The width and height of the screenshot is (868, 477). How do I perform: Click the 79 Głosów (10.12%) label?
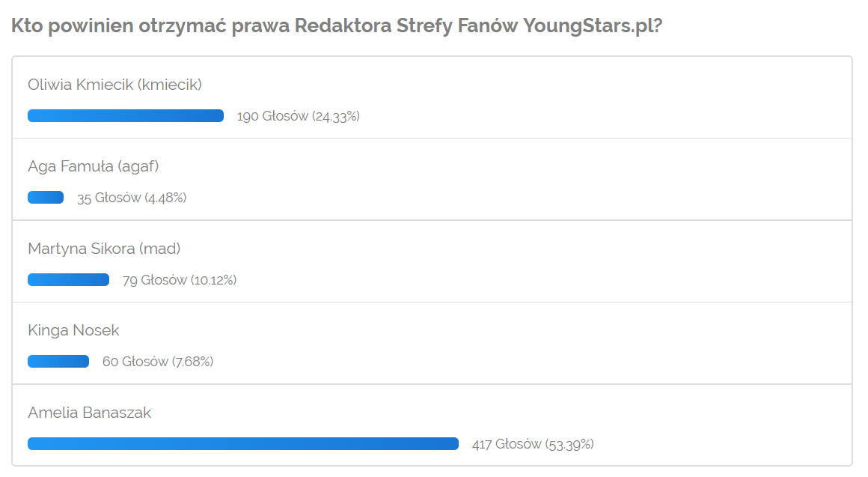click(x=180, y=280)
